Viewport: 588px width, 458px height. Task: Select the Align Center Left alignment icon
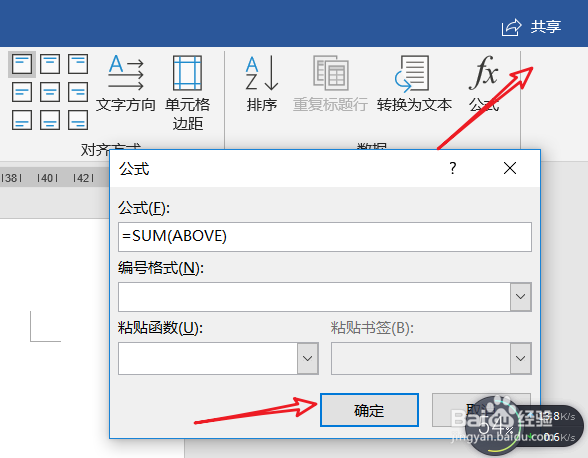click(x=22, y=92)
